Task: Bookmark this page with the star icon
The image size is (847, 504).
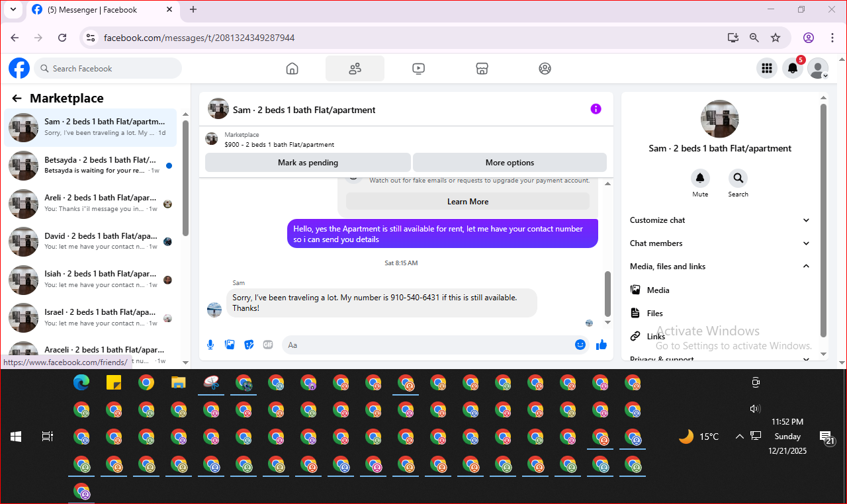Action: pos(776,38)
